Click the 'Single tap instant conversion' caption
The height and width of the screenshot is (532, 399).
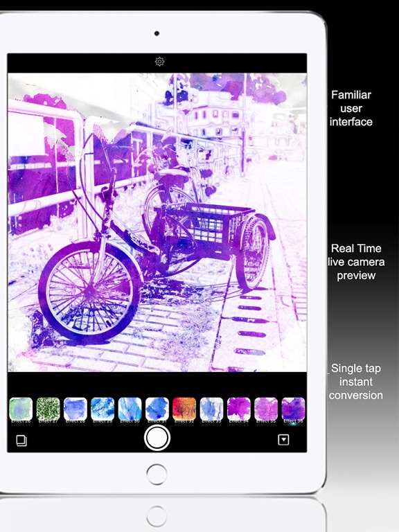pos(356,382)
